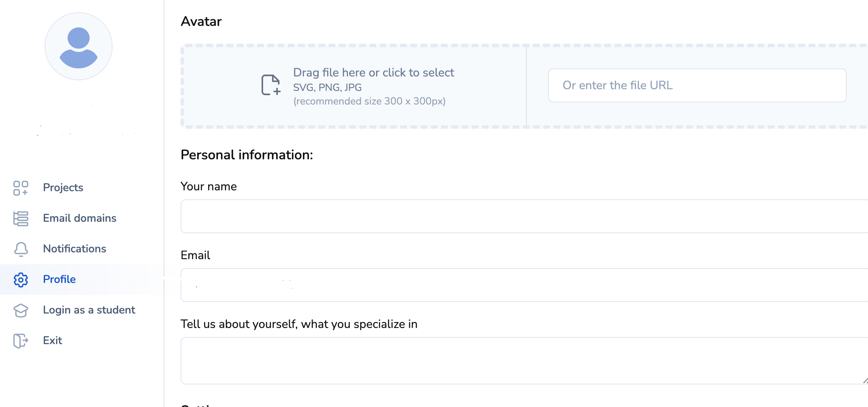The width and height of the screenshot is (868, 407).
Task: Go to Email domains section
Action: point(79,218)
